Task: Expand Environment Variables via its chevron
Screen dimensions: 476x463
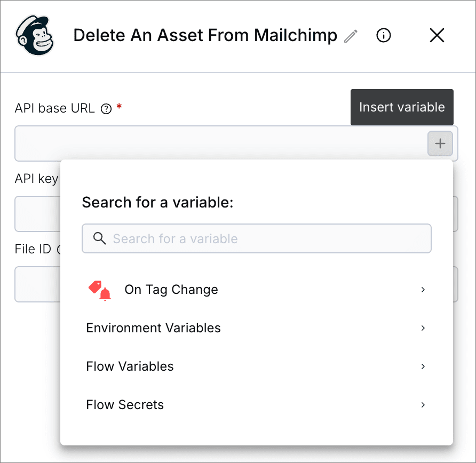Action: coord(423,328)
